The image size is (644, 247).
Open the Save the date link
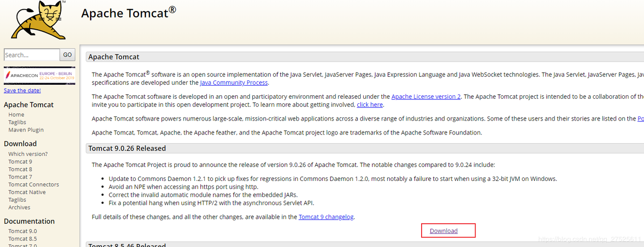[22, 90]
